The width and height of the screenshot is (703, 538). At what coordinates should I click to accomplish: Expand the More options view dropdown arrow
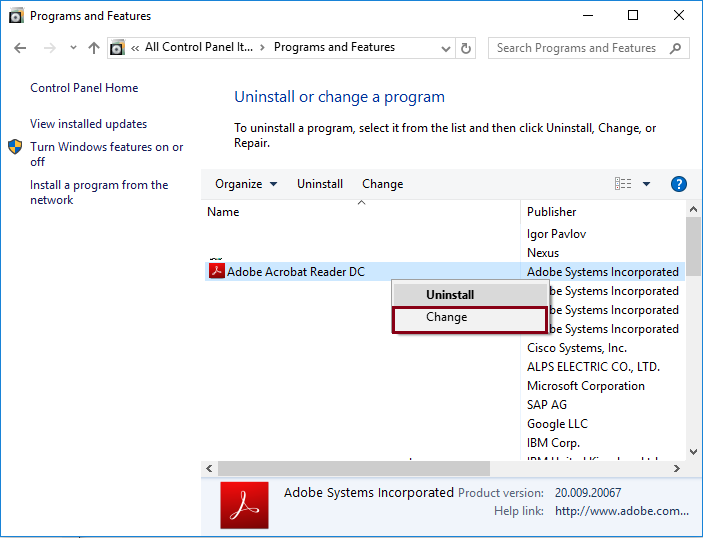pyautogui.click(x=647, y=184)
